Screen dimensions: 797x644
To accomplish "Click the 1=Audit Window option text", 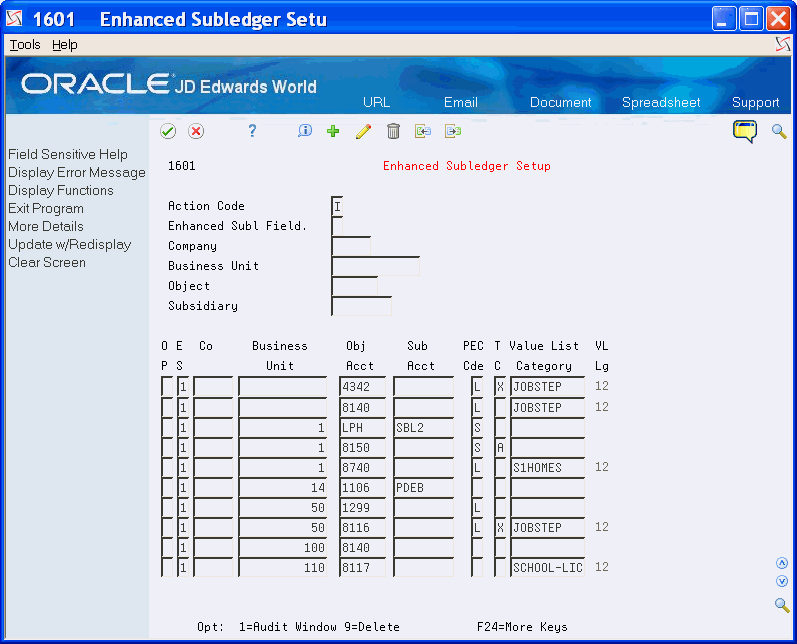I will pos(288,627).
